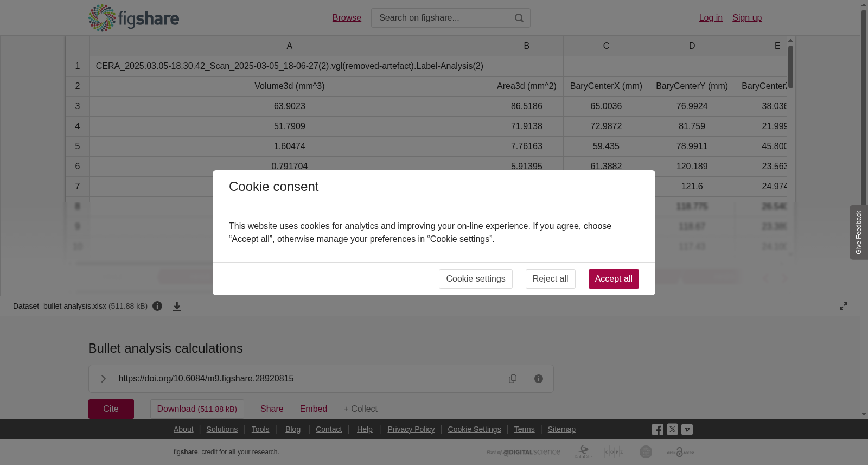Click the Embed link
The image size is (868, 465).
314,409
